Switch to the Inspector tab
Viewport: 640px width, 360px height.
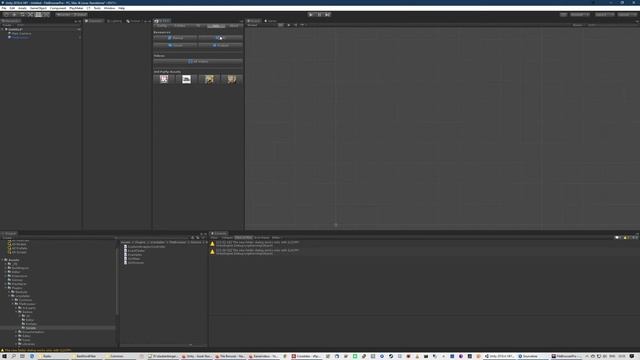[94, 21]
